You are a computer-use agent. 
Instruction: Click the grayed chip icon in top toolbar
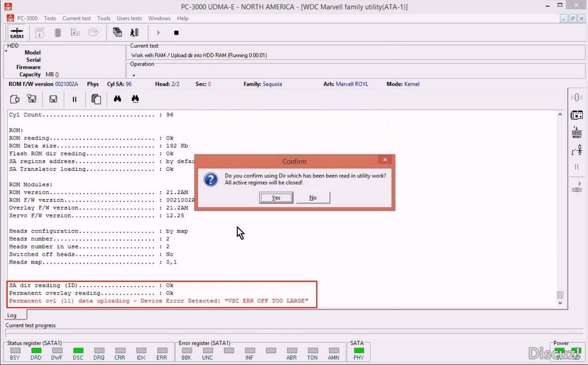coord(58,33)
